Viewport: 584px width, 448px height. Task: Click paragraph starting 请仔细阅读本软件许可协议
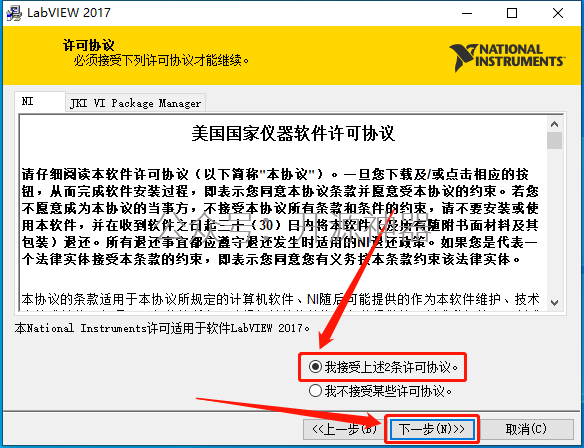coord(280,217)
